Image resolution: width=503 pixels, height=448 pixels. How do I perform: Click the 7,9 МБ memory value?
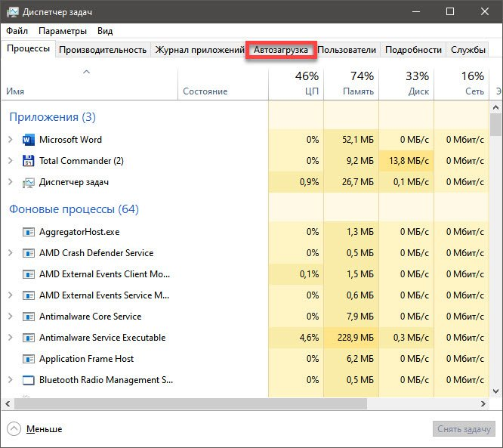point(360,317)
